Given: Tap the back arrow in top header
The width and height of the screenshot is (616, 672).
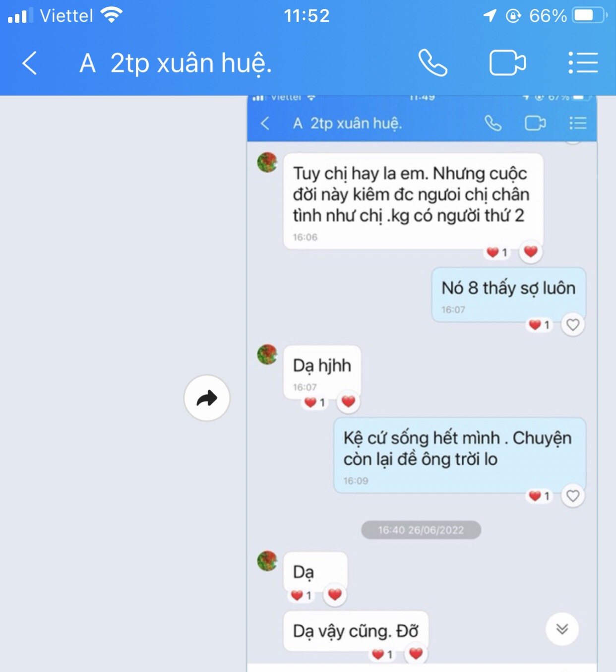Looking at the screenshot, I should [30, 63].
